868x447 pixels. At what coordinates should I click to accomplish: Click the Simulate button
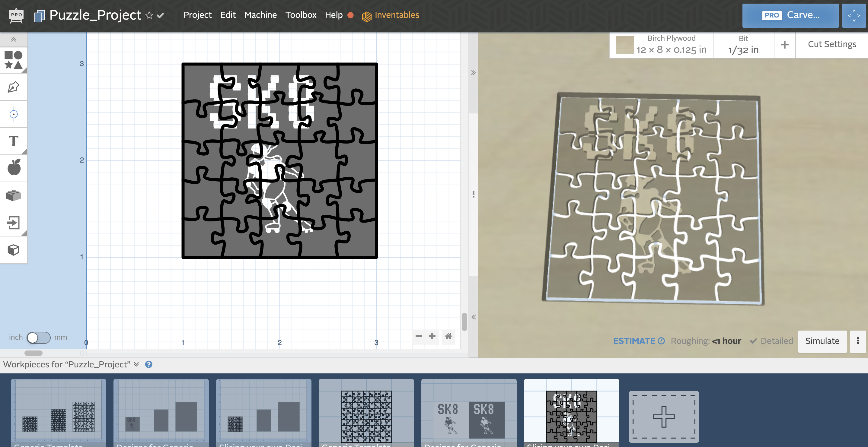point(822,341)
